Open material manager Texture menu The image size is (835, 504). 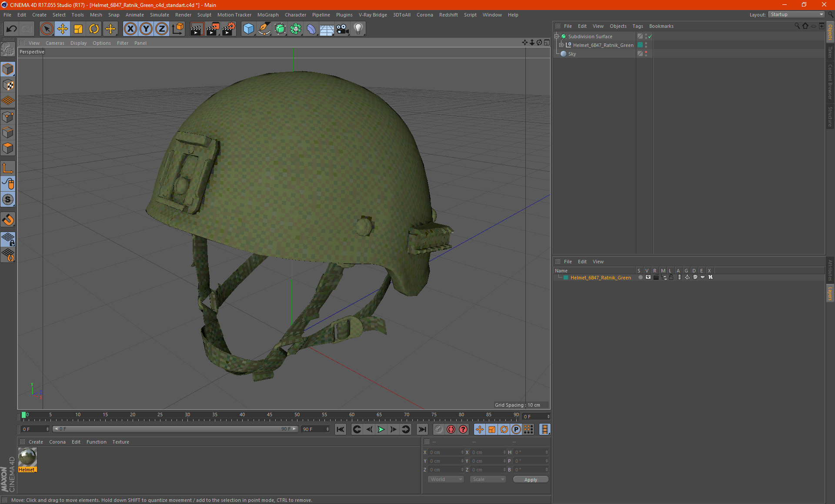click(x=120, y=442)
